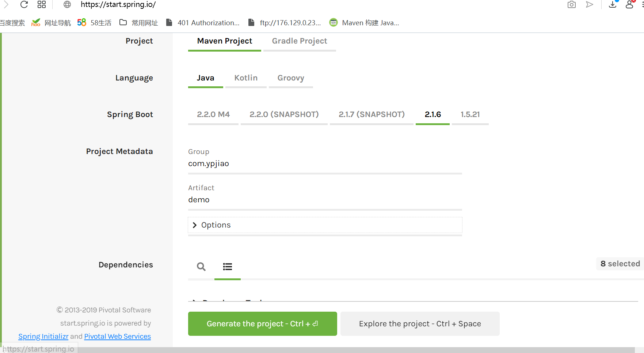Click Generate the project button
The width and height of the screenshot is (644, 353).
[x=263, y=324]
